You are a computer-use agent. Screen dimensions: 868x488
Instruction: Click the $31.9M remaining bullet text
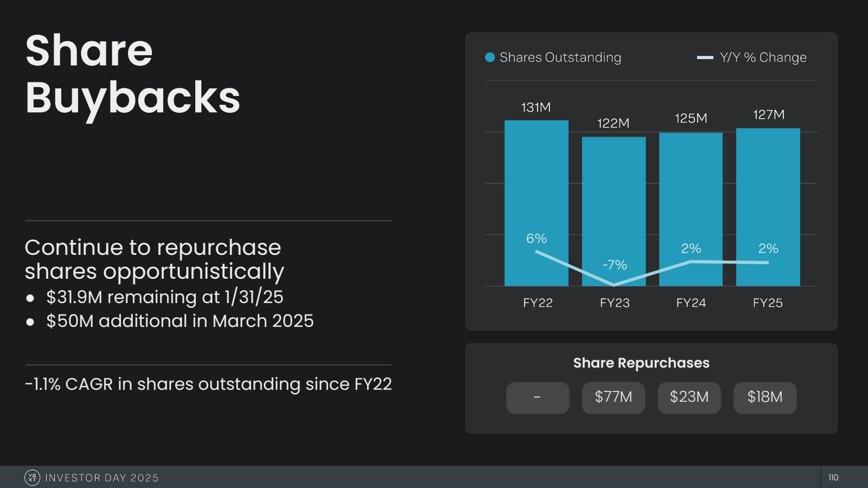point(165,297)
